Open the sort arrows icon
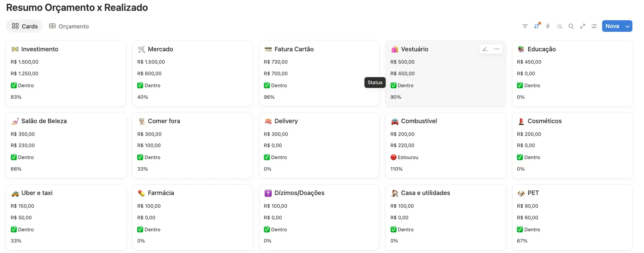The width and height of the screenshot is (644, 253). coord(537,26)
